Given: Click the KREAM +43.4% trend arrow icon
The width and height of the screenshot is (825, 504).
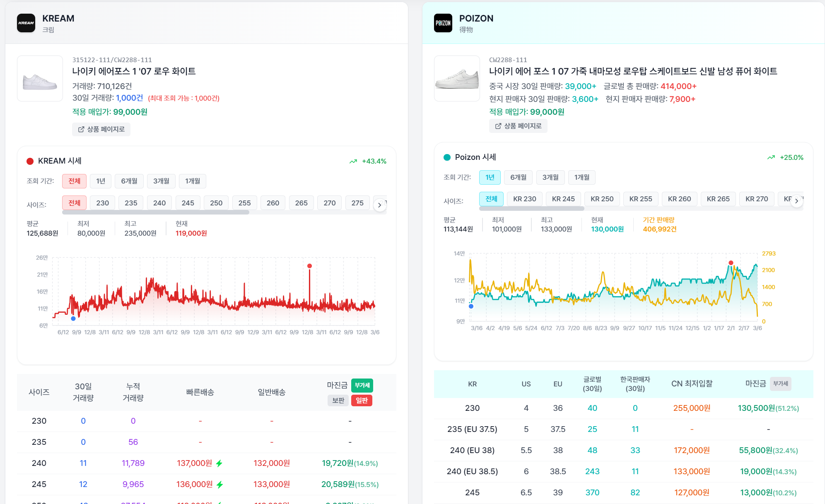Looking at the screenshot, I should coord(353,162).
